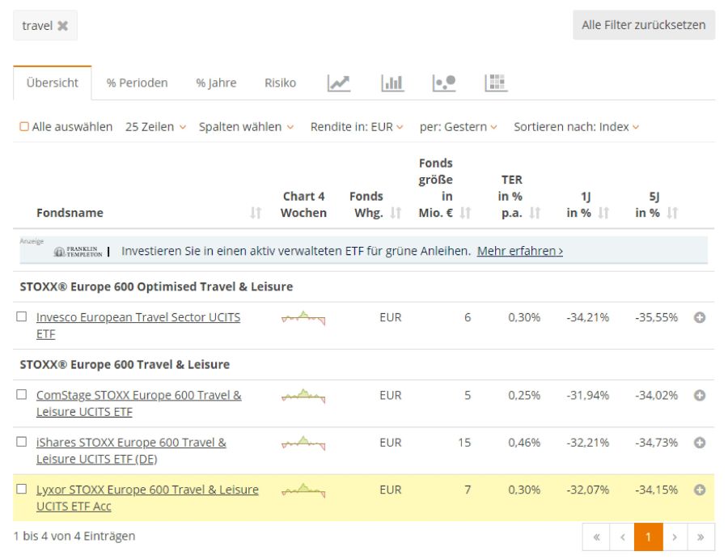
Task: Open the Rendite in: EUR dropdown
Action: 357,127
